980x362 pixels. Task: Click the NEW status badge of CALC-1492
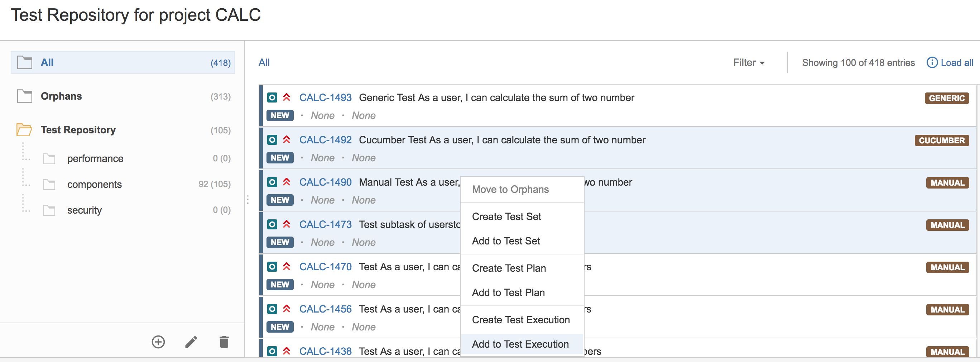(280, 158)
